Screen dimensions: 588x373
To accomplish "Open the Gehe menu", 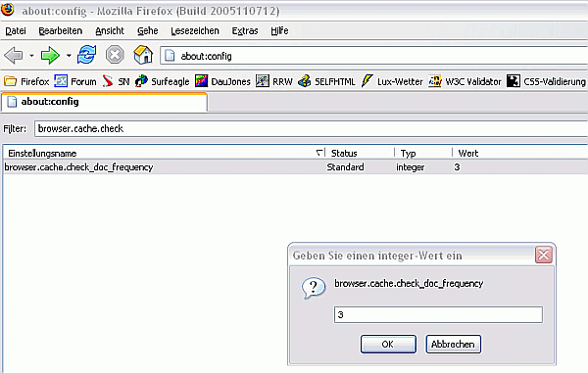I will pyautogui.click(x=147, y=30).
